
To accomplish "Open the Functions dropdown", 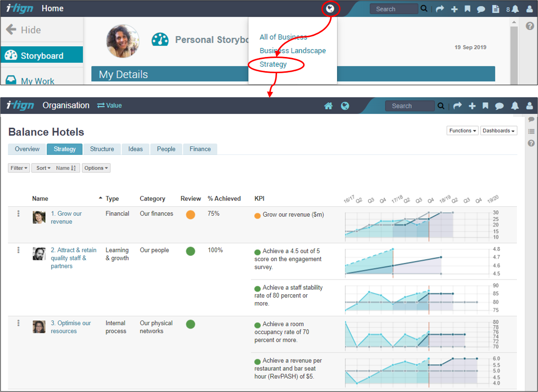I will [x=462, y=131].
